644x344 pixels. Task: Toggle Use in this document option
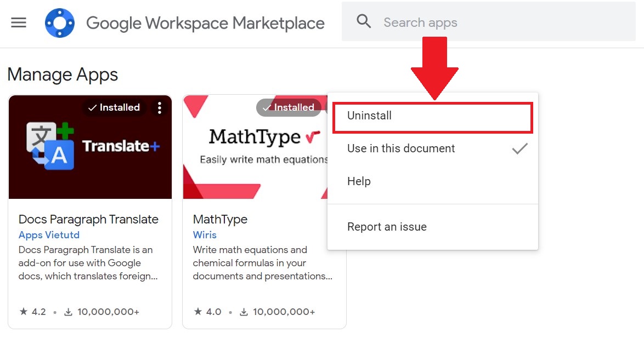433,148
